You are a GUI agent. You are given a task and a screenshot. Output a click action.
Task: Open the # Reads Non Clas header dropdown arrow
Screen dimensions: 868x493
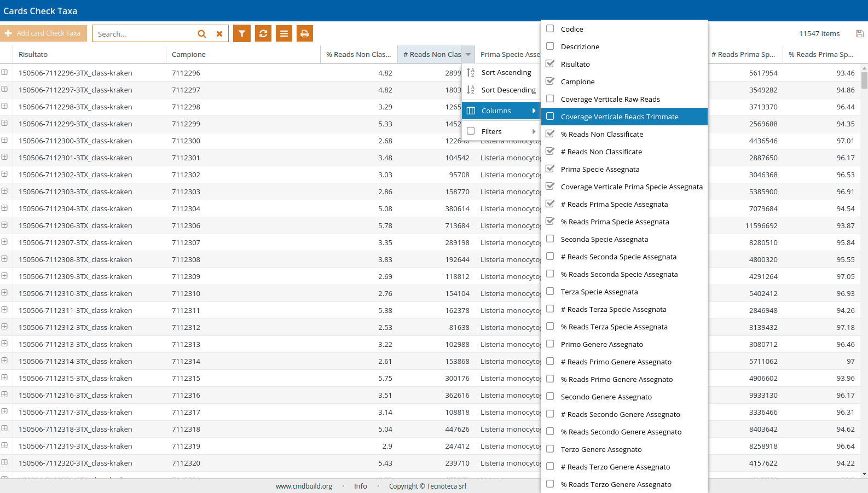468,55
